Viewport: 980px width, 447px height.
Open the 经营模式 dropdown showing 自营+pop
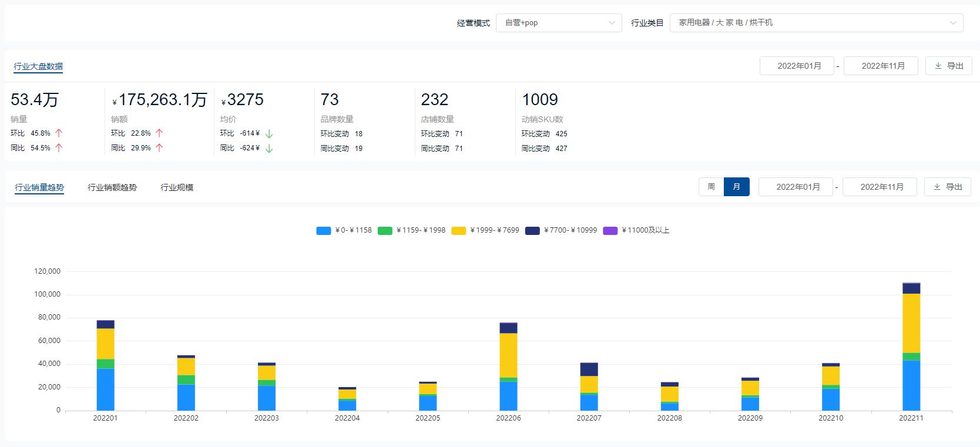[558, 23]
